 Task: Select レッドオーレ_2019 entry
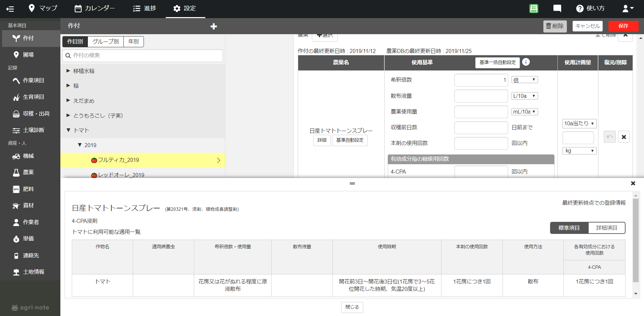pos(143,173)
